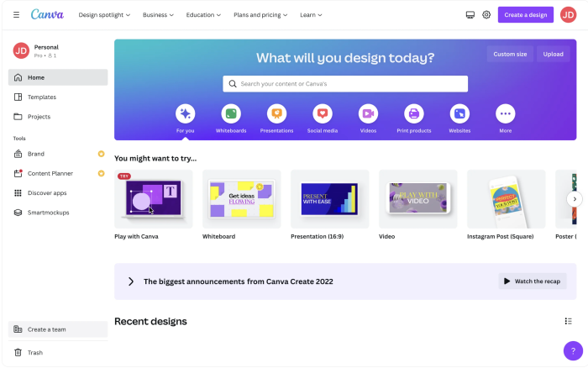This screenshot has height=368, width=588.
Task: Click the JD avatar in top bar
Action: click(568, 15)
